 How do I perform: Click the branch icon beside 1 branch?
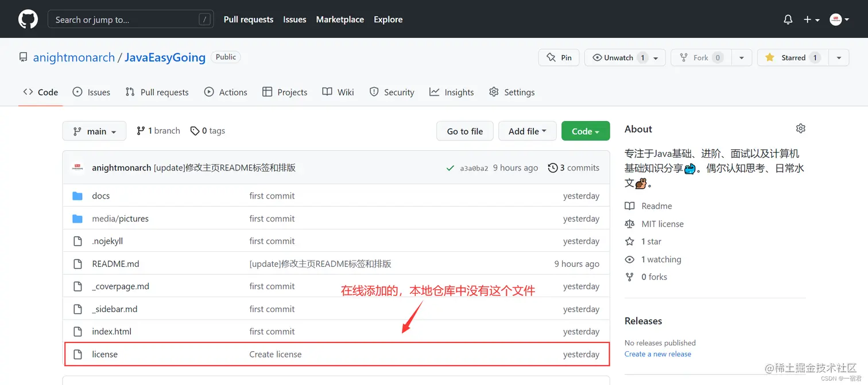(141, 131)
